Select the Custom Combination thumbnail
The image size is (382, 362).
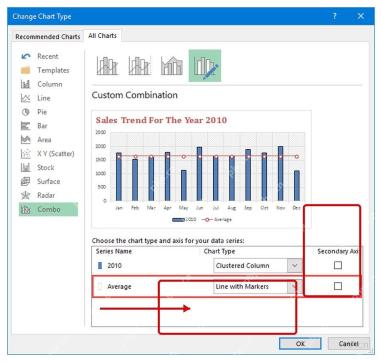[205, 66]
